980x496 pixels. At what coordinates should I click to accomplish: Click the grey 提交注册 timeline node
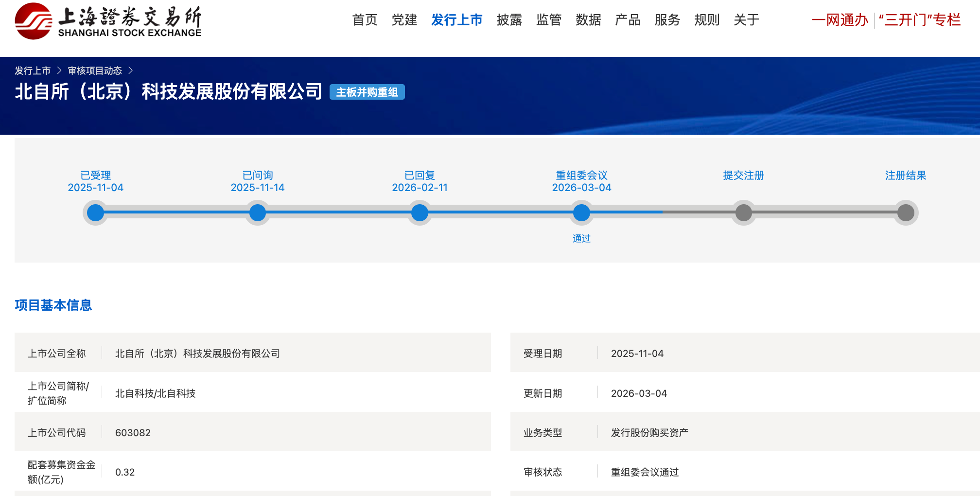[743, 213]
